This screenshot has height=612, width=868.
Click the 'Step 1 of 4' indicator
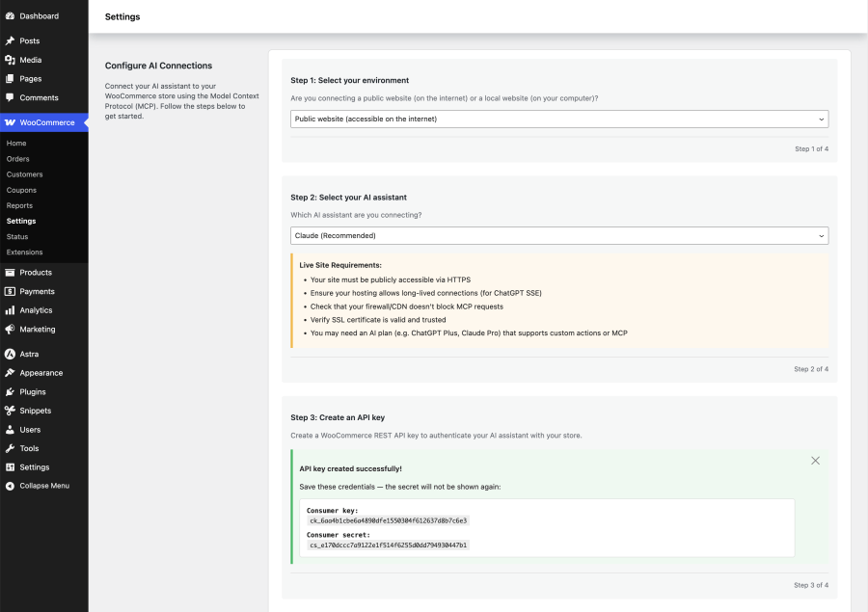tap(811, 148)
